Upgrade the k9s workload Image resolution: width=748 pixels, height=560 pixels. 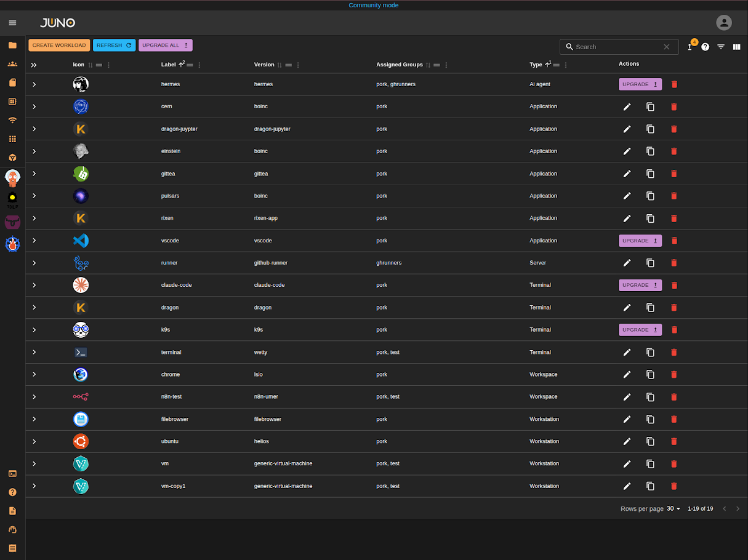640,330
